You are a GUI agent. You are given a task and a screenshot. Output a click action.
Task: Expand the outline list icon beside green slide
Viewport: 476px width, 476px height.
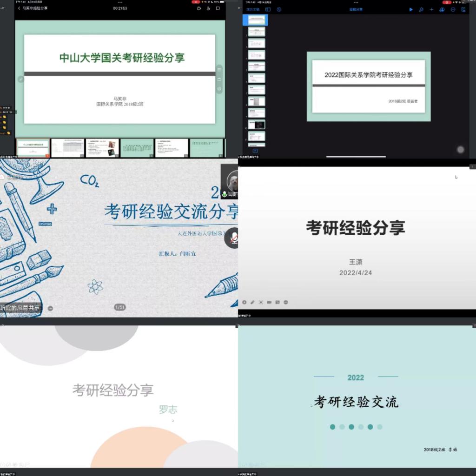219,69
